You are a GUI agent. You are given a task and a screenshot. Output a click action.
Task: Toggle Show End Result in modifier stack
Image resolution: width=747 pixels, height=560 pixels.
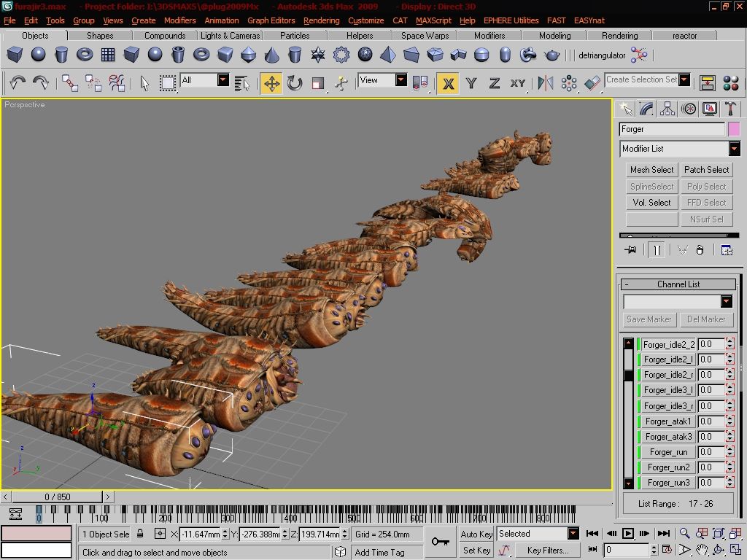[x=657, y=249]
